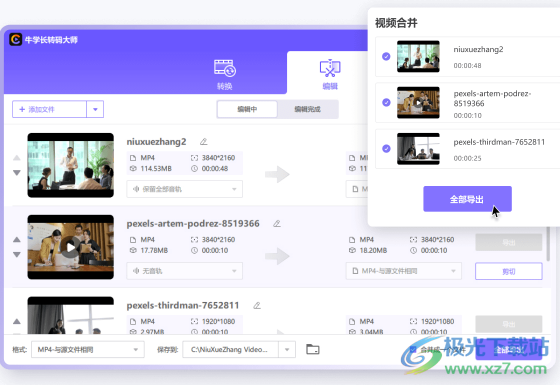
Task: Play the pexels-artem-podrez-8519366 video thumbnail
Action: point(71,247)
